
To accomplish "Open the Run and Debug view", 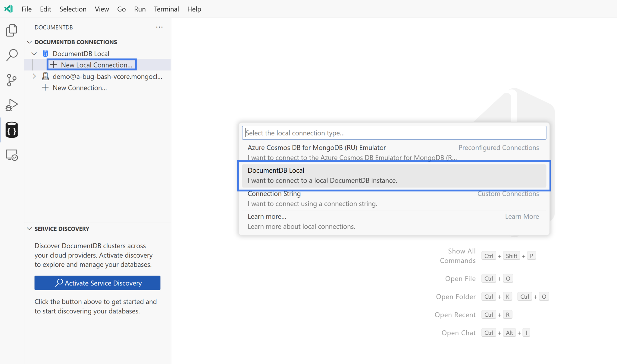I will 11,105.
